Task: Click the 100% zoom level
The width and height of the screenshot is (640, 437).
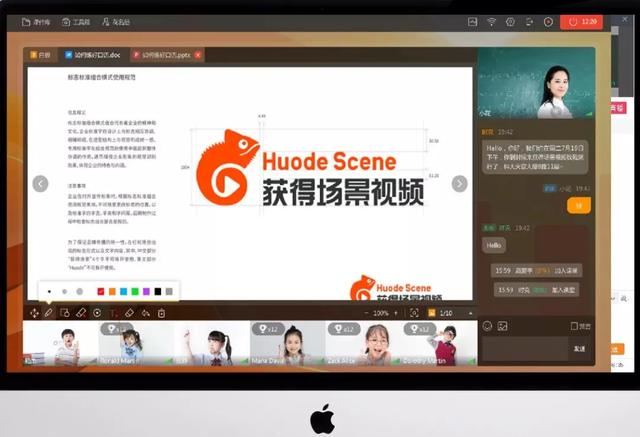Action: 380,313
